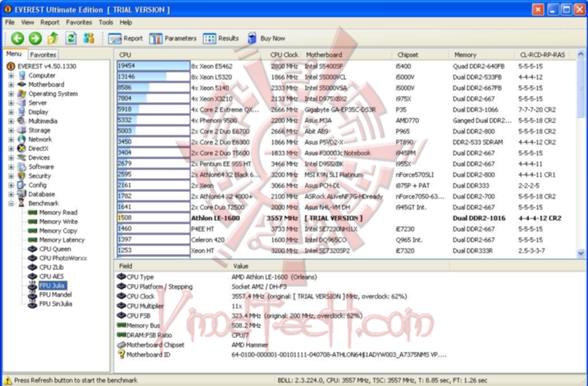Click the Security shield icon in tree
Image resolution: width=588 pixels, height=386 pixels.
22,176
